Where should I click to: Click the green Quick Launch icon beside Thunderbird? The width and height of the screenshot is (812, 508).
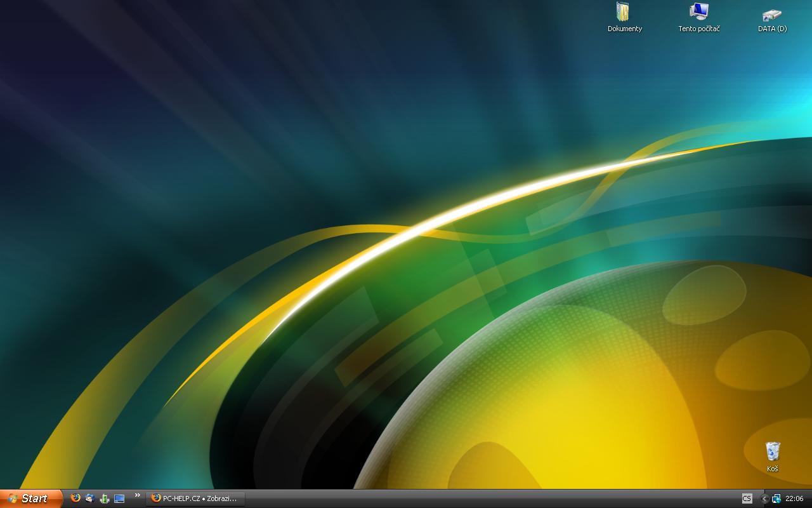(105, 498)
